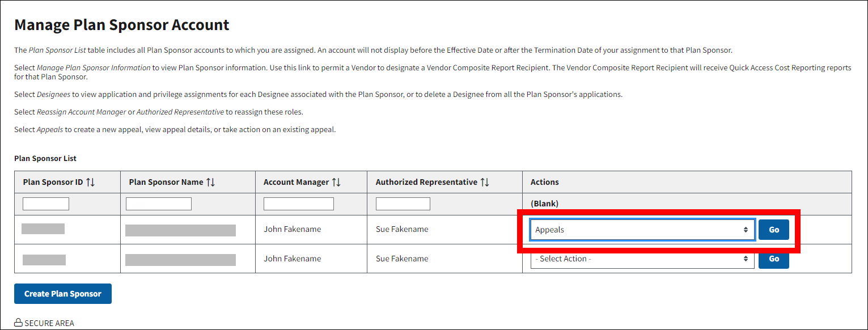Click sort arrows next to Plan Sponsor Name
This screenshot has width=868, height=330.
pyautogui.click(x=210, y=182)
